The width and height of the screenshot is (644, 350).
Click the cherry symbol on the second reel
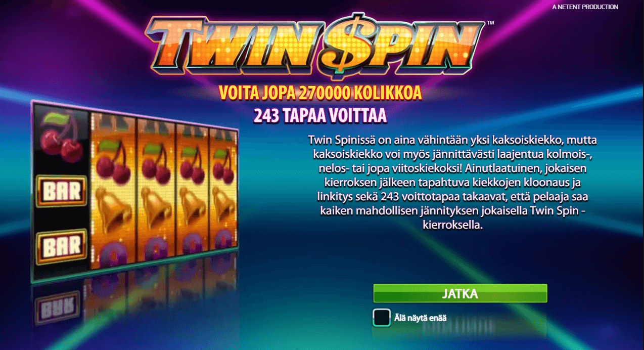[x=114, y=162]
